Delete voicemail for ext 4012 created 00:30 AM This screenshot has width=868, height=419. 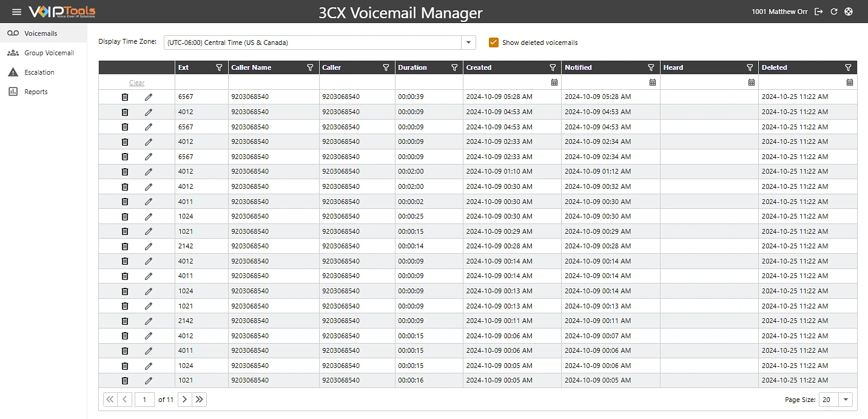coord(125,187)
